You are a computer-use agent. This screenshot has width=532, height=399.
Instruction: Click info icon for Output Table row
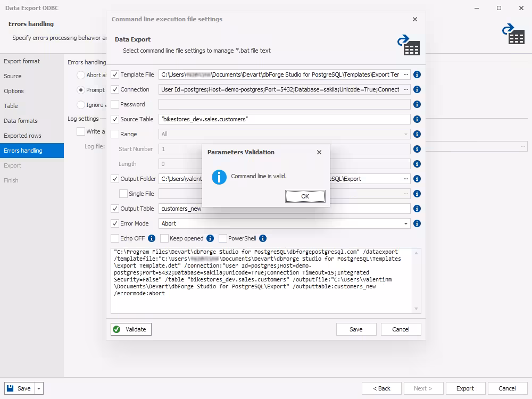(417, 209)
